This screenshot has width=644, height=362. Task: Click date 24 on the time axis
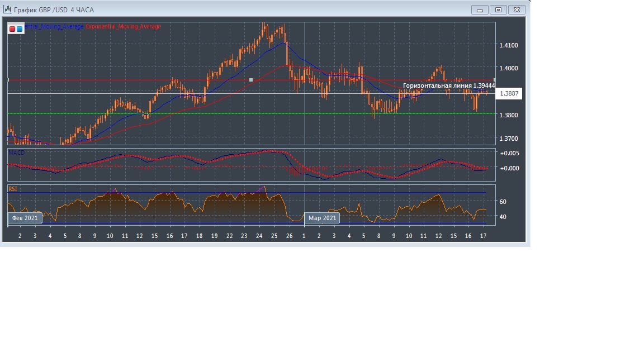259,236
